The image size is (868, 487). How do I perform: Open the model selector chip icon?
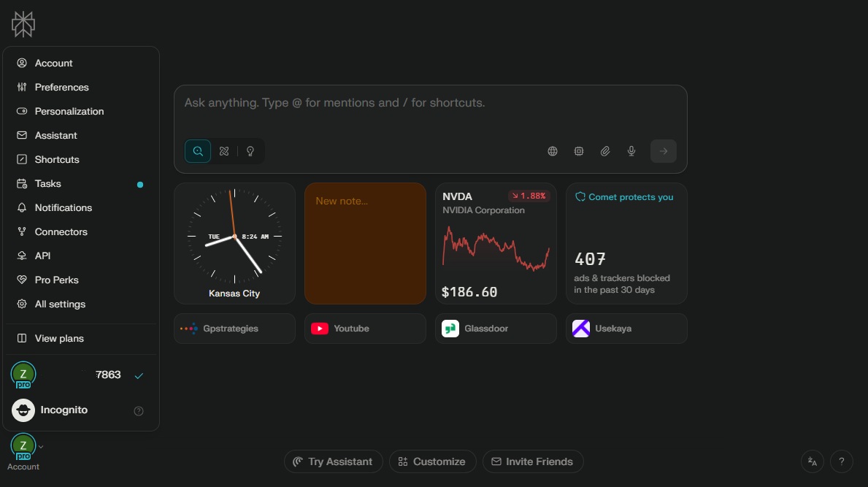tap(579, 151)
